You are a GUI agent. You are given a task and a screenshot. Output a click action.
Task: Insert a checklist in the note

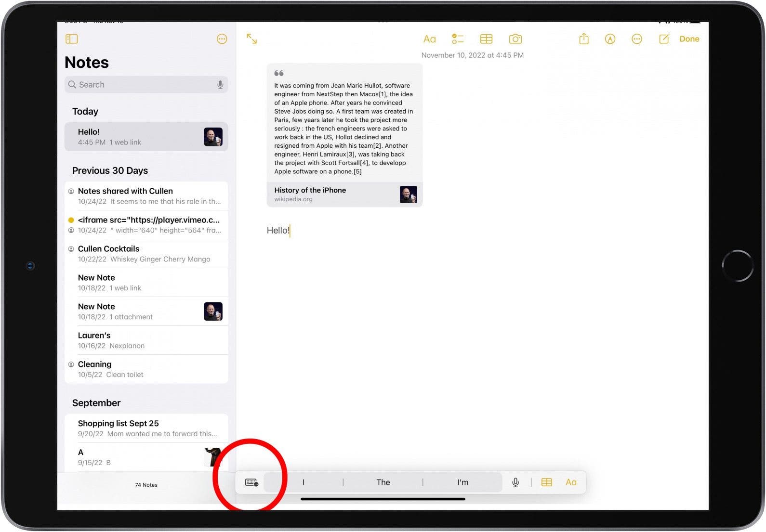458,39
